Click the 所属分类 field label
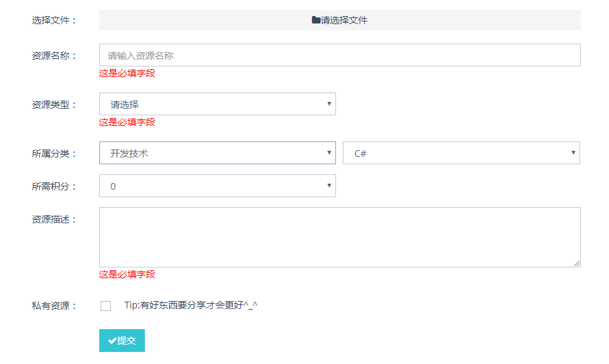The image size is (609, 364). pyautogui.click(x=54, y=154)
